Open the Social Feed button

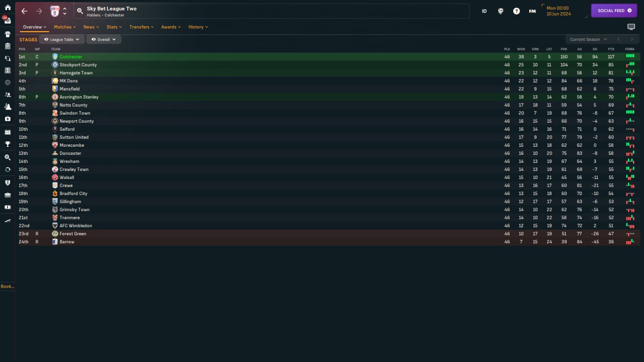click(614, 11)
